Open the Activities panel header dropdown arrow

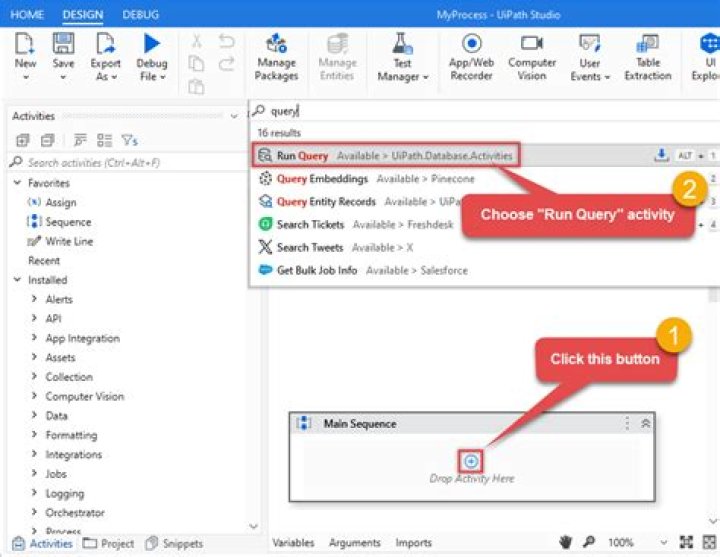(234, 116)
